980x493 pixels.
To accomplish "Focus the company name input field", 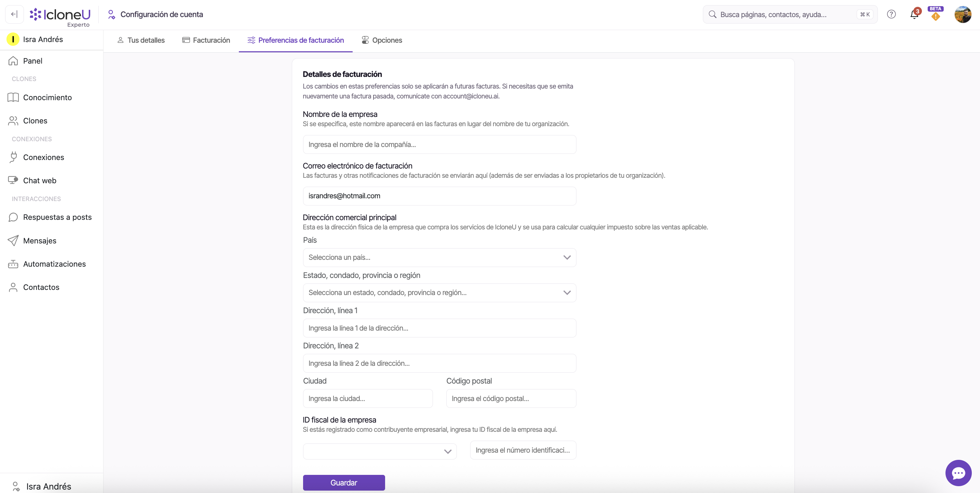I will [439, 145].
